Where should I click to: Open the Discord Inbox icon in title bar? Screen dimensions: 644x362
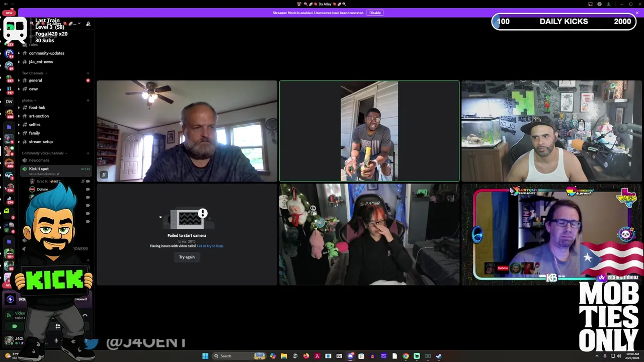point(590,4)
